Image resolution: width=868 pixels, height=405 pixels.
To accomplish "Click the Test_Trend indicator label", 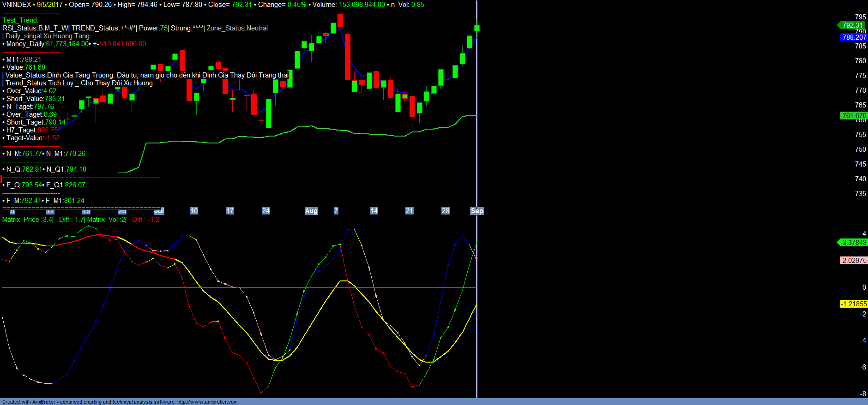I will (x=20, y=20).
